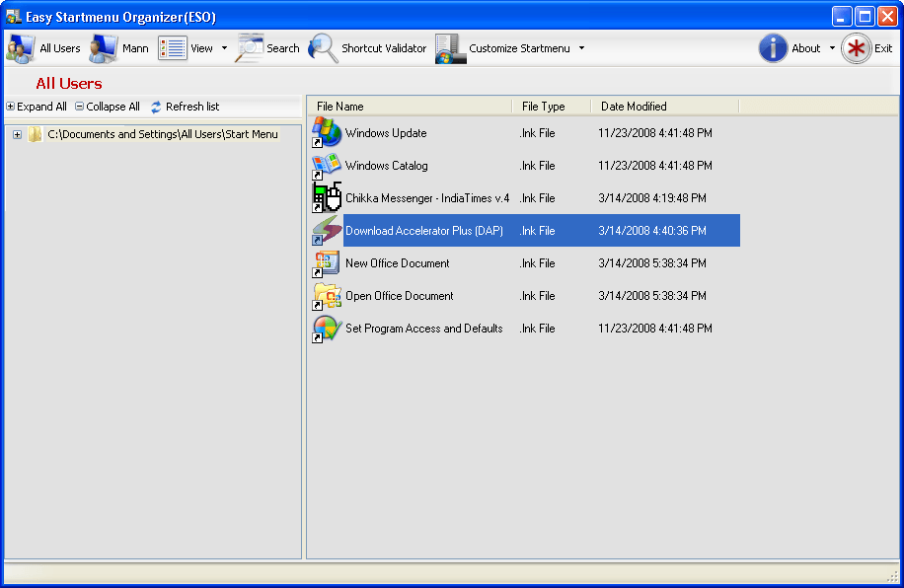Viewport: 904px width, 588px height.
Task: Click the Expand All plus icon
Action: 11,107
